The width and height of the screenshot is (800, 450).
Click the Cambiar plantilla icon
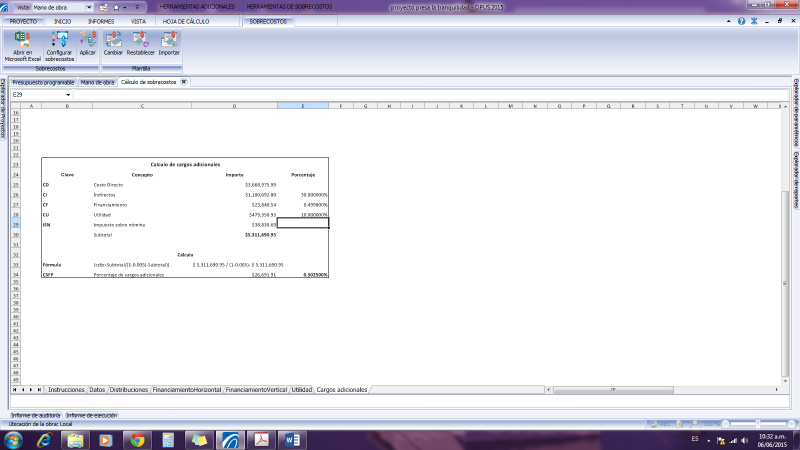113,45
